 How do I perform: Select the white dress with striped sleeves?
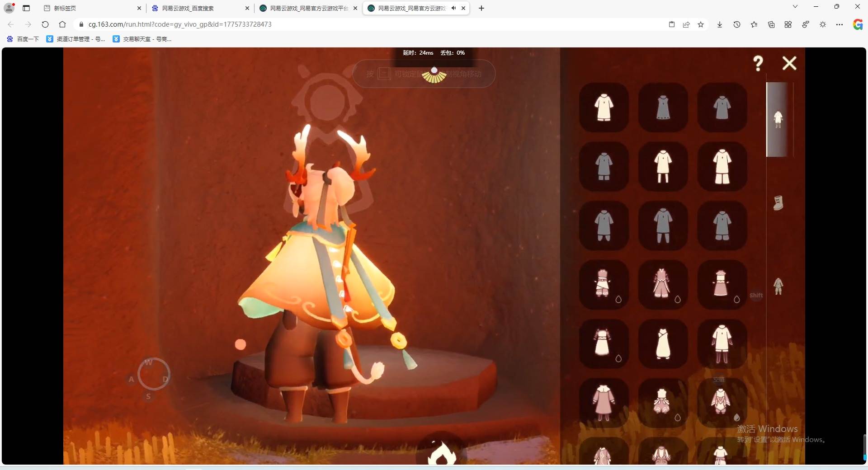click(x=604, y=344)
